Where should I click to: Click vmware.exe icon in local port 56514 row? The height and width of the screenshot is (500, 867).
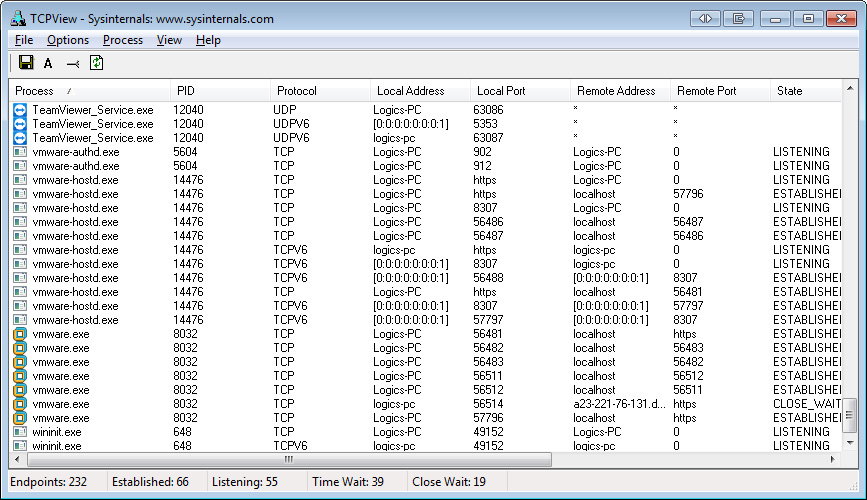pos(20,404)
